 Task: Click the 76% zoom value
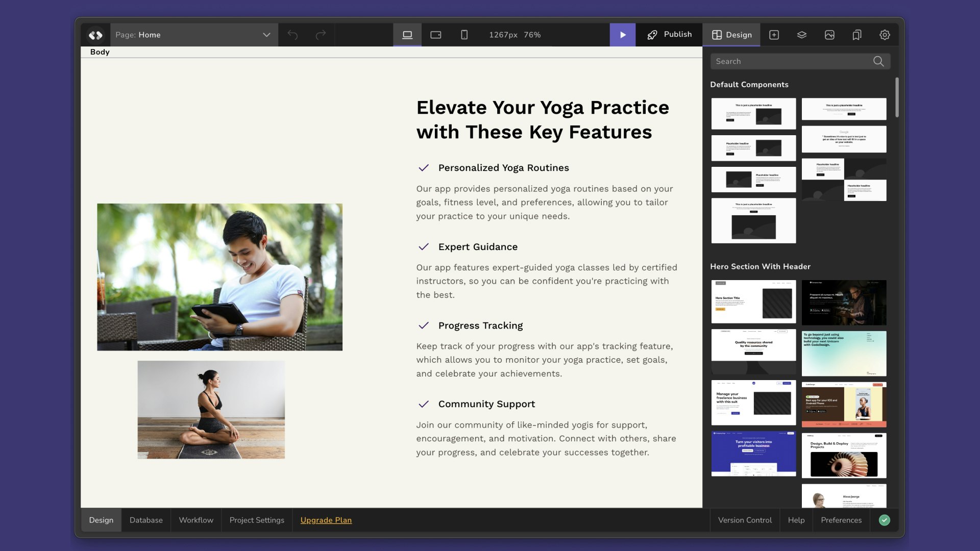coord(532,35)
